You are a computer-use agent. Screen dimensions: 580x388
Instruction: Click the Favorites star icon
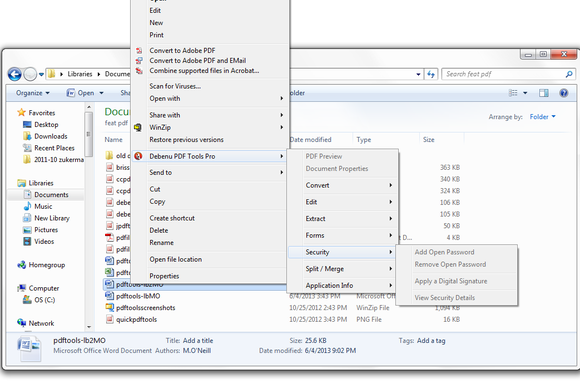click(21, 112)
